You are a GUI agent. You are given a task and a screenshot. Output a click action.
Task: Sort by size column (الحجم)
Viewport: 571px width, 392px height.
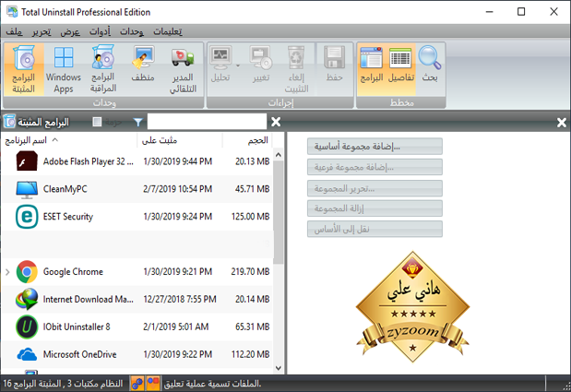pos(247,140)
